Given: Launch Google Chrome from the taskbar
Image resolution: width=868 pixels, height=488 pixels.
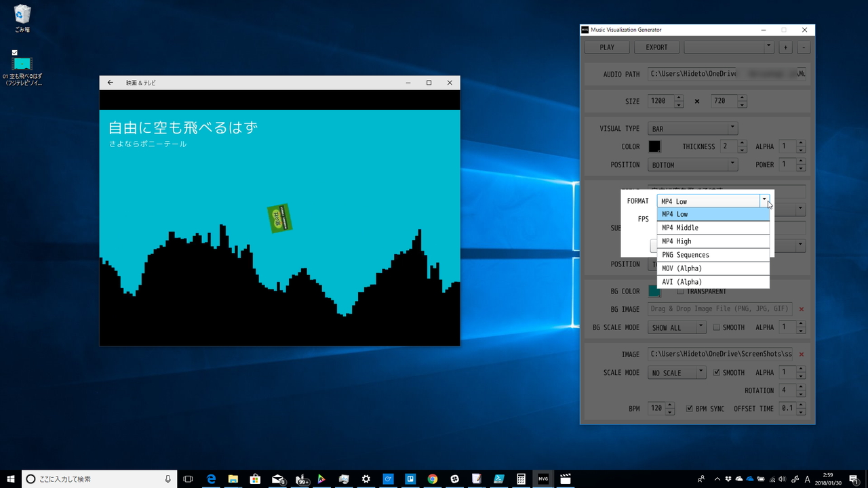Looking at the screenshot, I should tap(432, 479).
